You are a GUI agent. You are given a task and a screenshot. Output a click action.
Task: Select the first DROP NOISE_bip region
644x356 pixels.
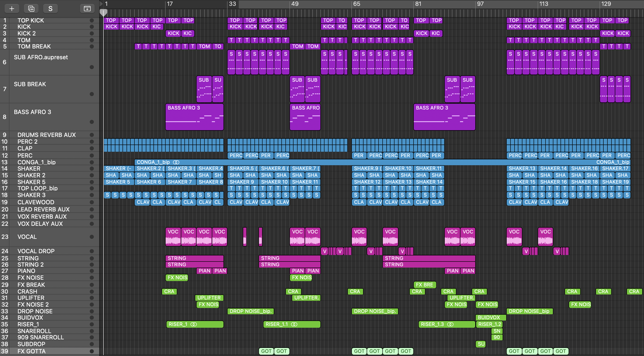(x=250, y=311)
